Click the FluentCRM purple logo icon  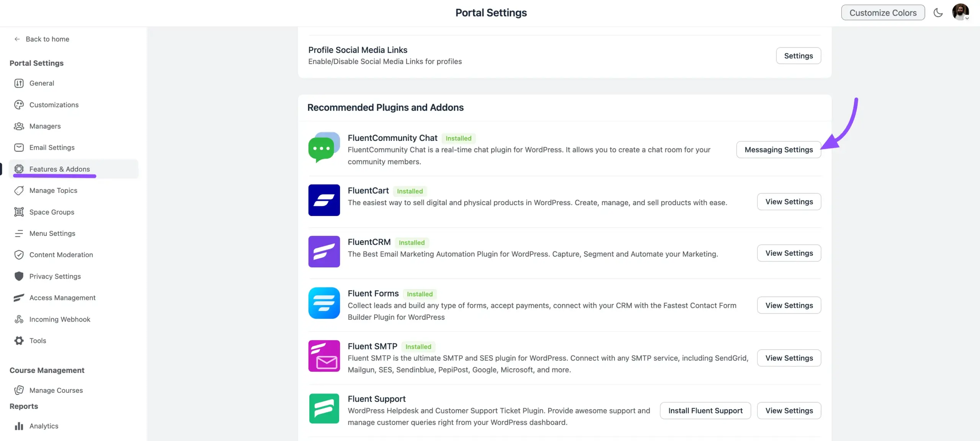(x=324, y=252)
